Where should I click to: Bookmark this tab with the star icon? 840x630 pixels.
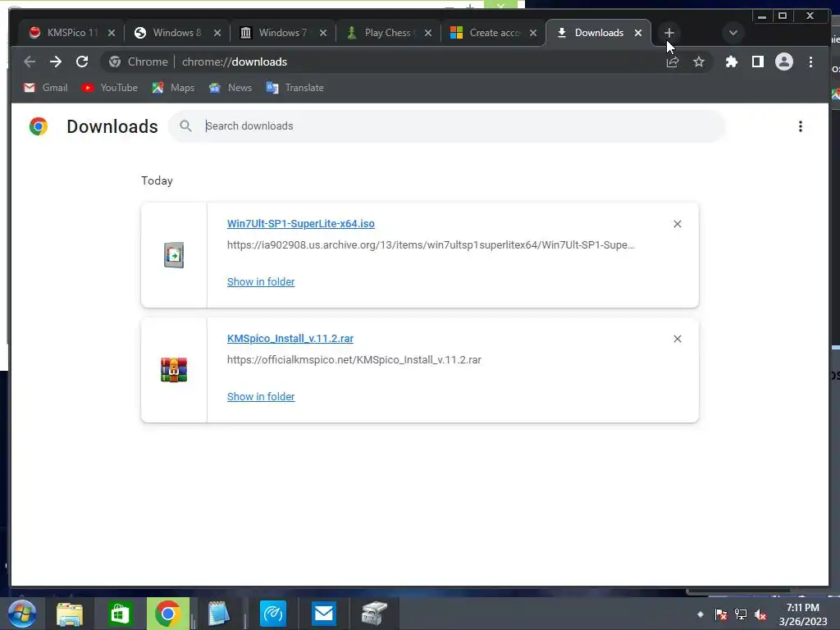coord(699,62)
